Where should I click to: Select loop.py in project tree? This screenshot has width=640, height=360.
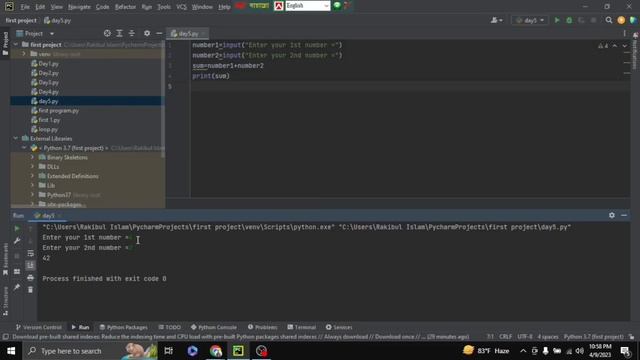[44, 129]
